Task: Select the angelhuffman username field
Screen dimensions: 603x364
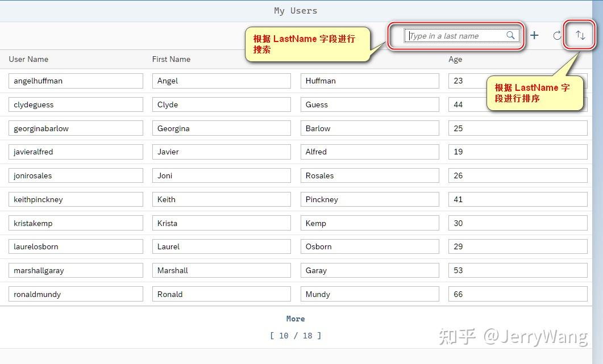Action: (76, 81)
